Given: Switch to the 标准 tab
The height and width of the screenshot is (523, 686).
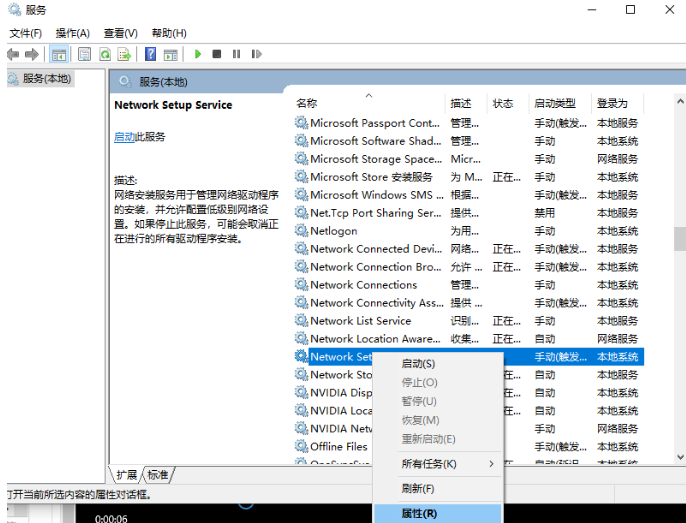Looking at the screenshot, I should (158, 474).
